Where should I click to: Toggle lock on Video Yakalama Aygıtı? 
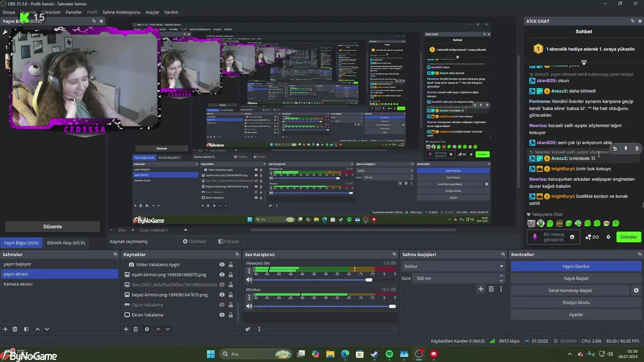[x=230, y=264]
